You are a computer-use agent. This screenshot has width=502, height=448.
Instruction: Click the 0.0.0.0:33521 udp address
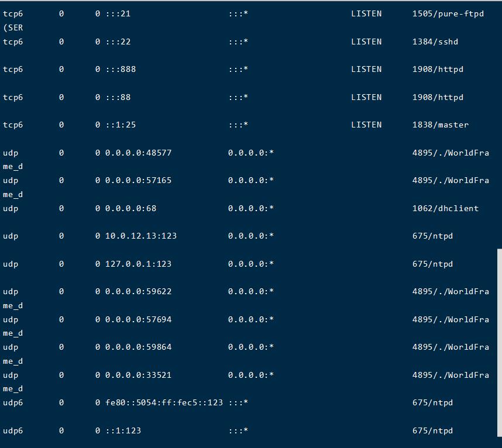tap(138, 375)
